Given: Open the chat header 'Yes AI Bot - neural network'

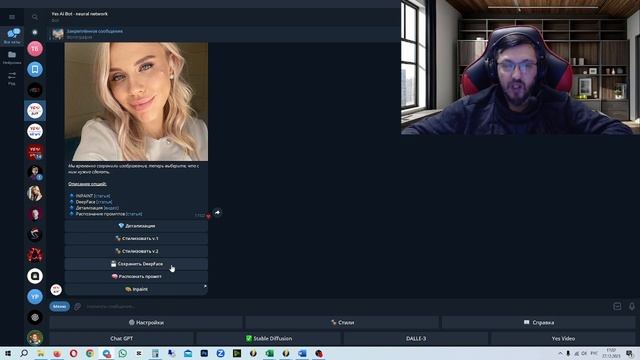Looking at the screenshot, I should tap(80, 14).
